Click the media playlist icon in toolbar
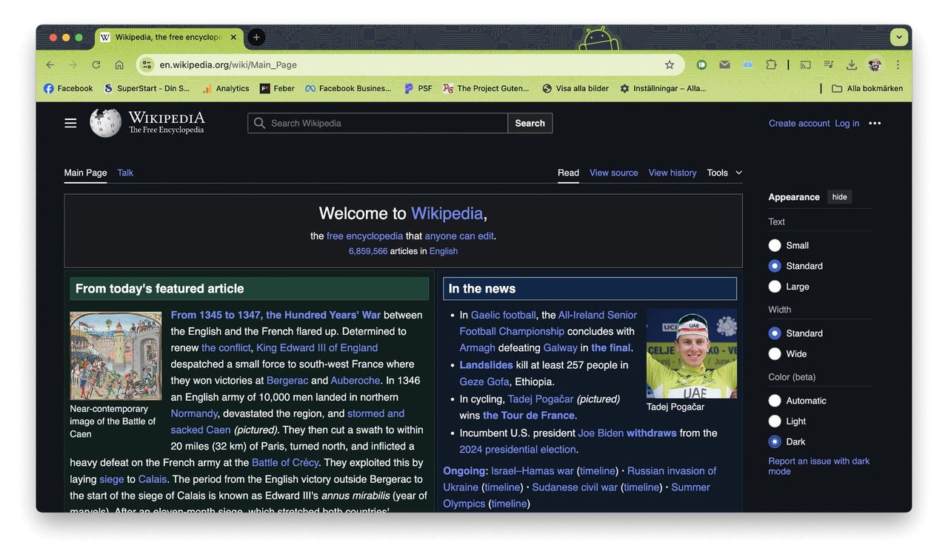 [827, 64]
